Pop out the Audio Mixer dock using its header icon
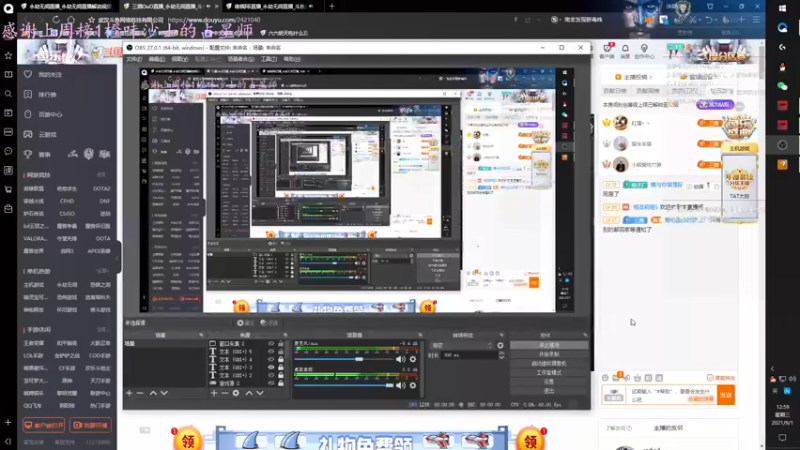 click(x=420, y=335)
